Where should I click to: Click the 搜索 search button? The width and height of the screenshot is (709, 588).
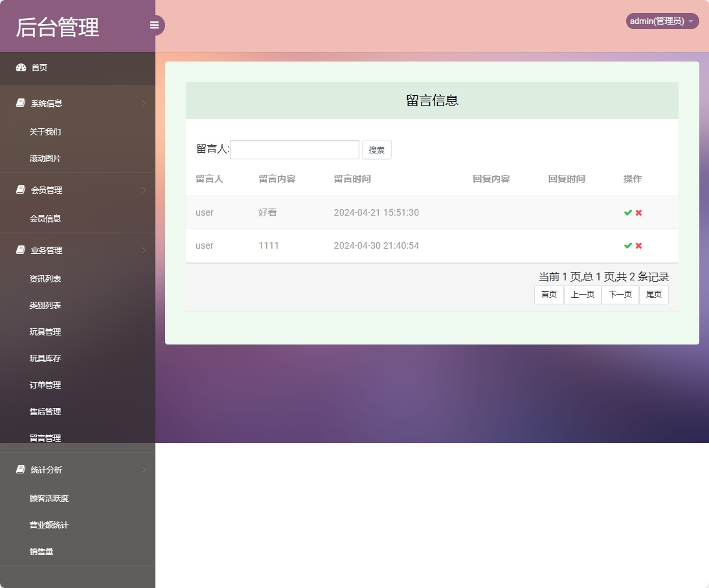click(377, 149)
